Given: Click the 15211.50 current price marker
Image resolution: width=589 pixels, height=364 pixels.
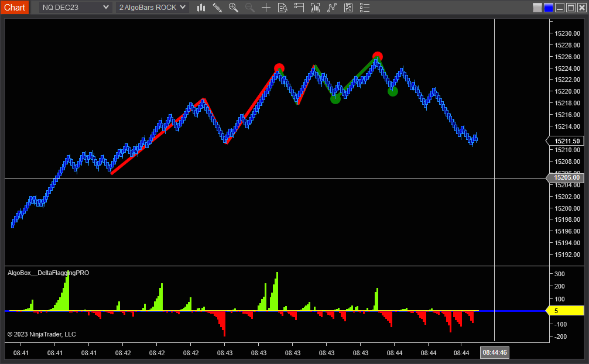Looking at the screenshot, I should [565, 141].
